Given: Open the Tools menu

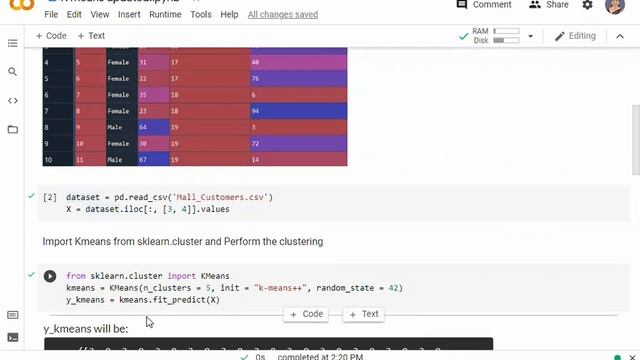Looking at the screenshot, I should coord(201,15).
